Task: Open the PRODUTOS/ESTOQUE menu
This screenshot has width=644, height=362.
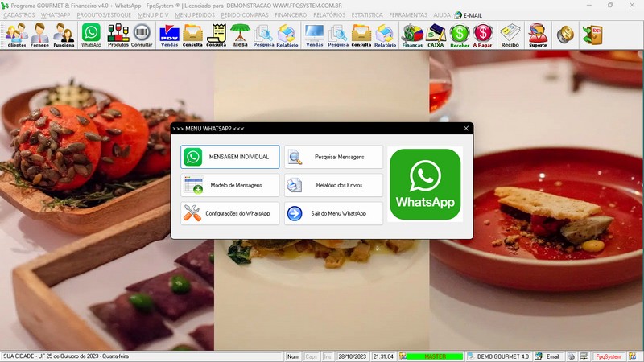Action: tap(104, 15)
